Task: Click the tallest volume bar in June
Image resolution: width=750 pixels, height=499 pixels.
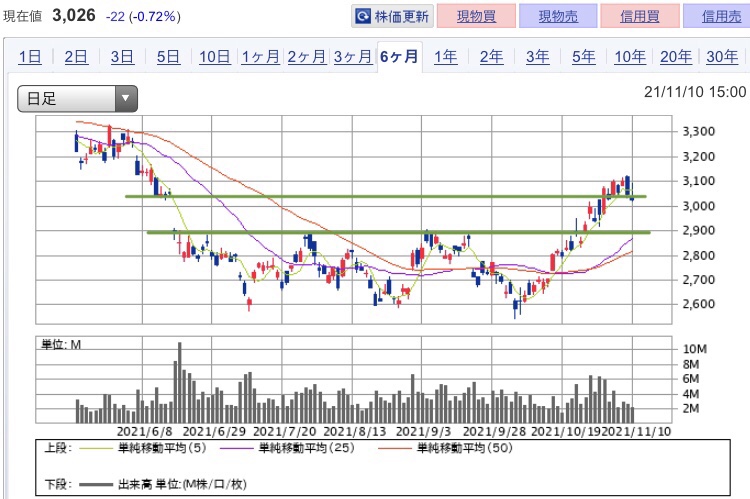Action: pyautogui.click(x=179, y=382)
